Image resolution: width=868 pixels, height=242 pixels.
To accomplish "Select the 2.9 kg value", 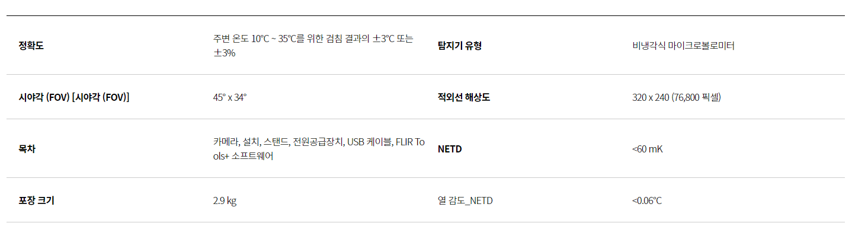I will (x=225, y=200).
